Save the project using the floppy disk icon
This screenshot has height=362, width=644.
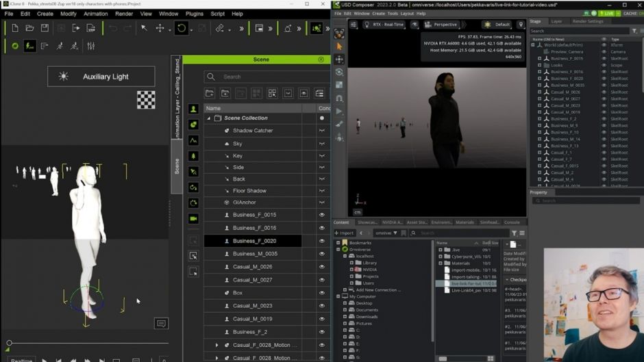coord(45,28)
